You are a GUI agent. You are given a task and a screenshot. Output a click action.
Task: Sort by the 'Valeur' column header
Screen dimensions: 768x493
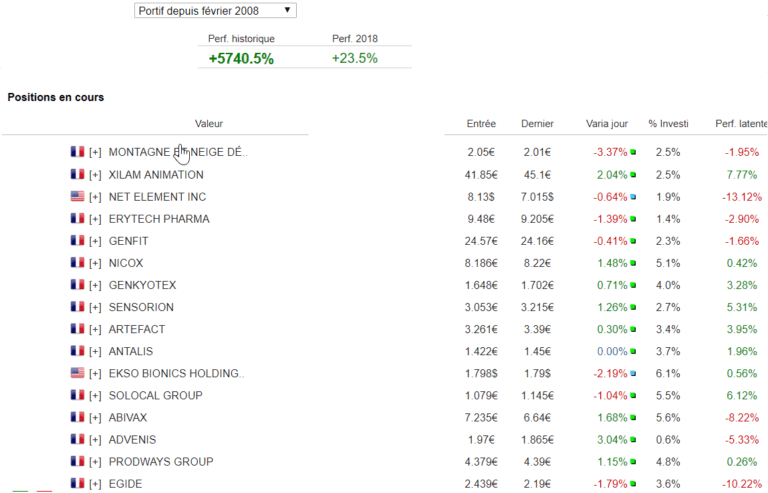[x=209, y=124]
